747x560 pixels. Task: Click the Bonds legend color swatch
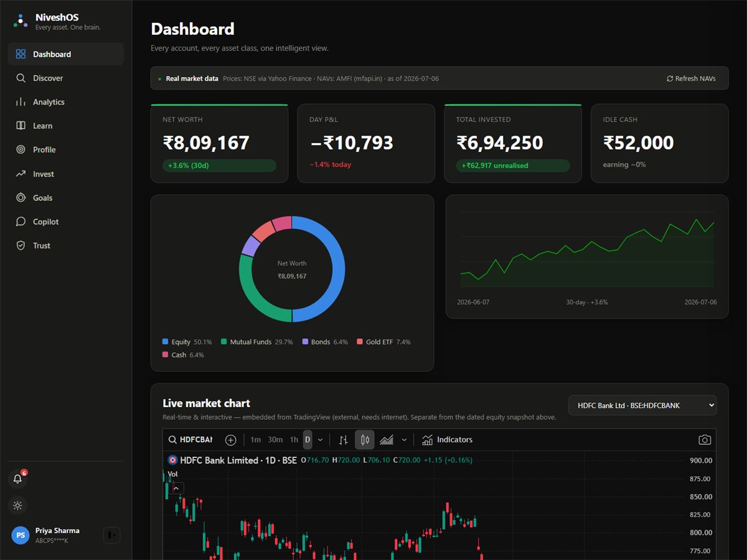pyautogui.click(x=305, y=342)
